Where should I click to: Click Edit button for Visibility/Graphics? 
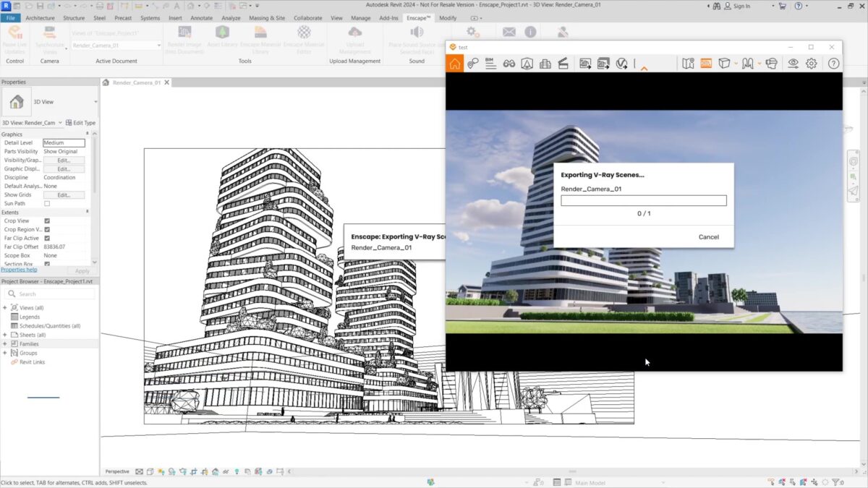click(64, 160)
